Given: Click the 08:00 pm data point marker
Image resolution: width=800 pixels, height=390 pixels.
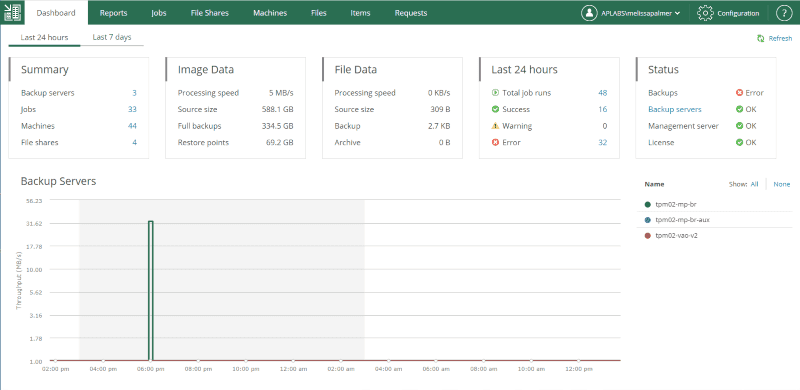Looking at the screenshot, I should [198, 360].
